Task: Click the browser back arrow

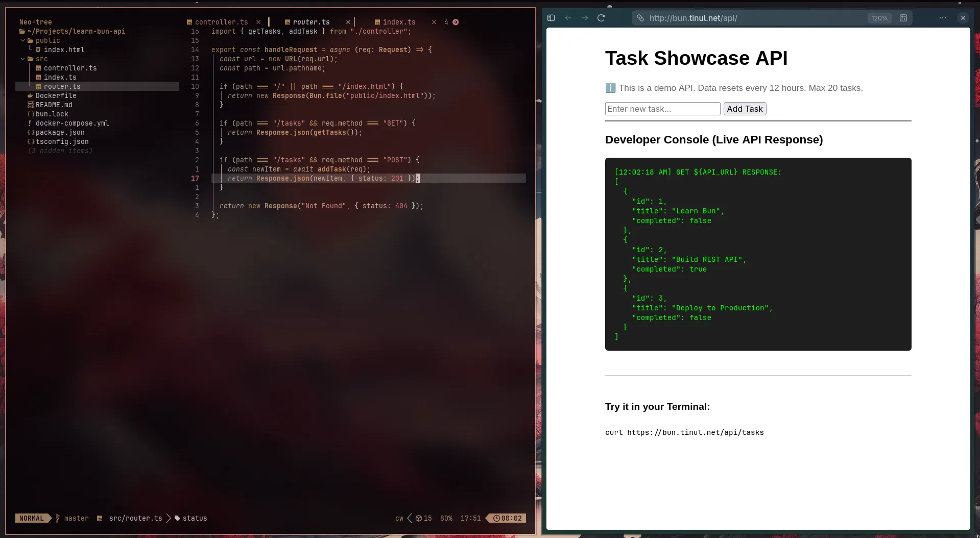Action: 568,18
